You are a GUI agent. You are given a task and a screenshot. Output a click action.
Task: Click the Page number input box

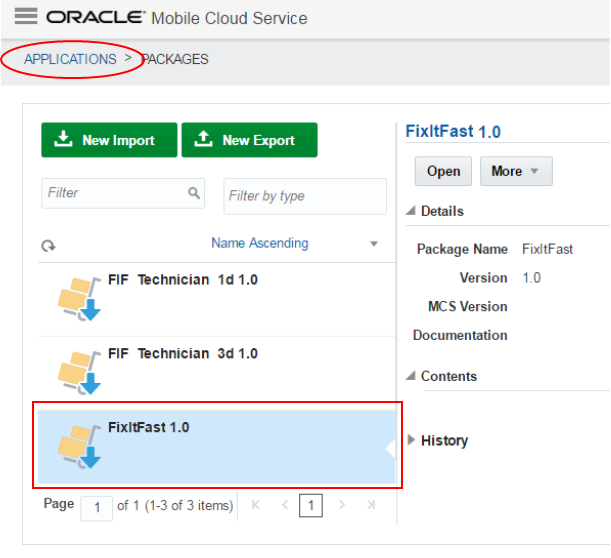pos(97,508)
